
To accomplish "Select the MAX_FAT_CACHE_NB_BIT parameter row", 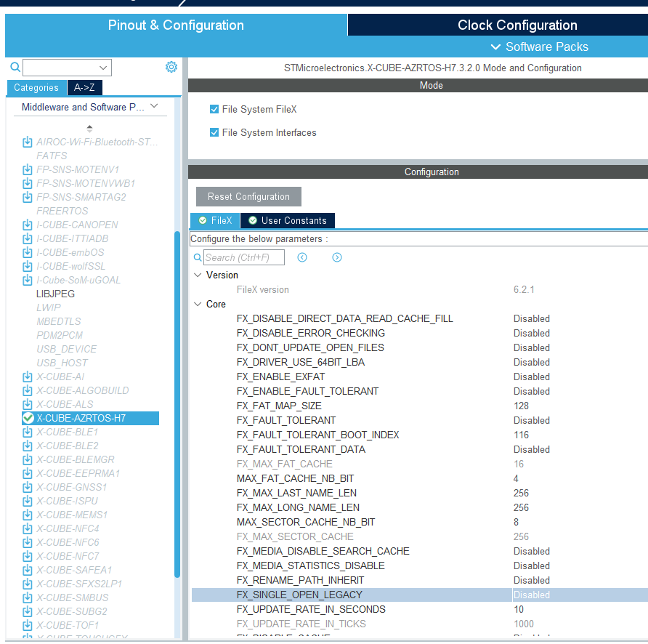I will point(419,478).
